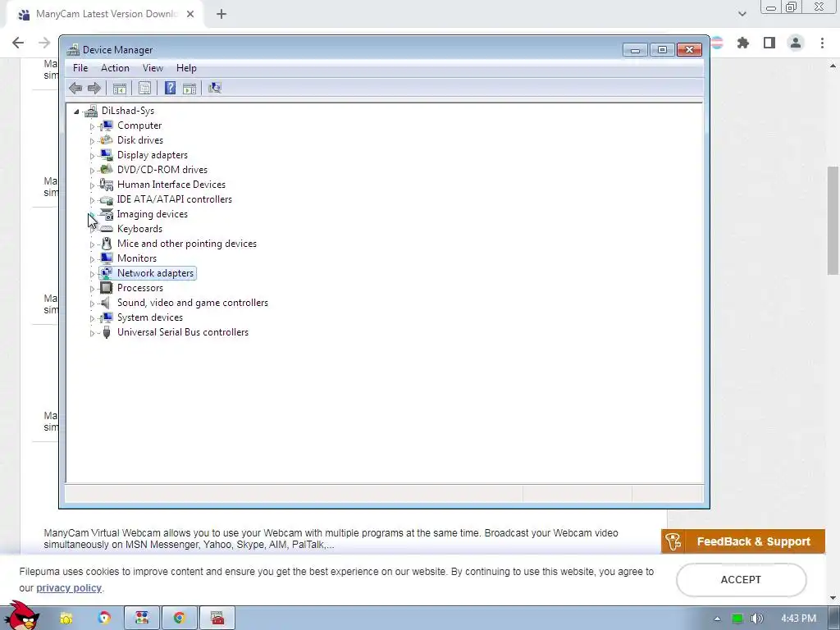Select the Keyboards tree label
The width and height of the screenshot is (840, 630).
point(139,229)
